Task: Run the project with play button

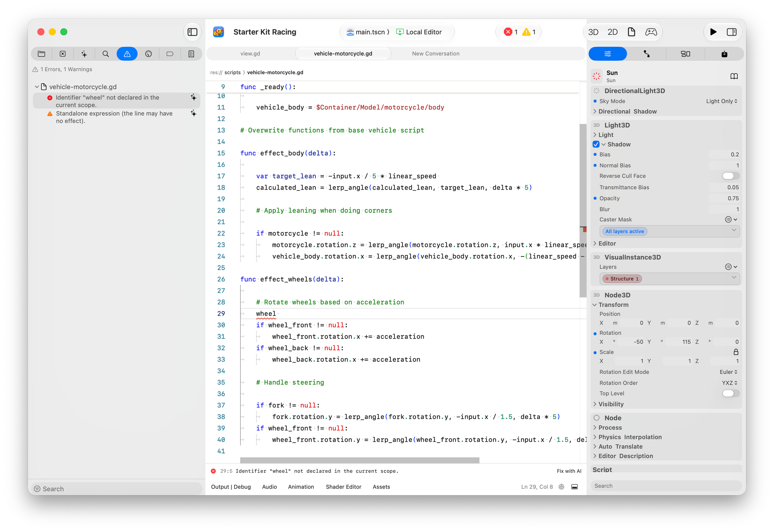Action: coord(713,32)
